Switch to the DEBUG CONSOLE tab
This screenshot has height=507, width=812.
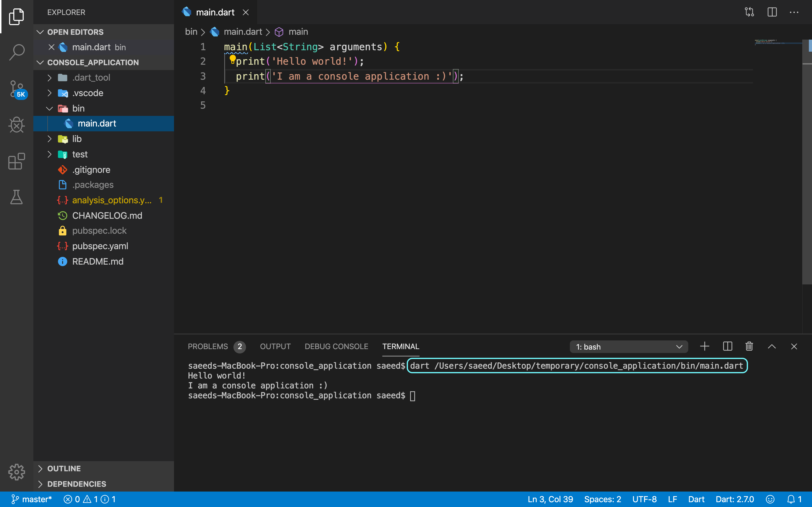336,346
